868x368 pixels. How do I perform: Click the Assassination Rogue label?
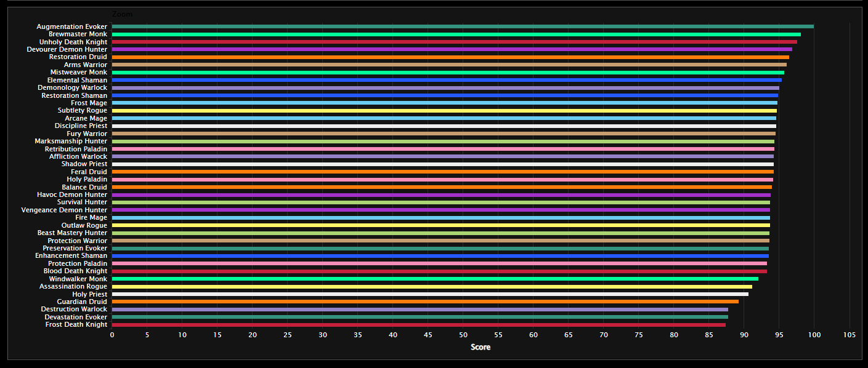pos(73,286)
